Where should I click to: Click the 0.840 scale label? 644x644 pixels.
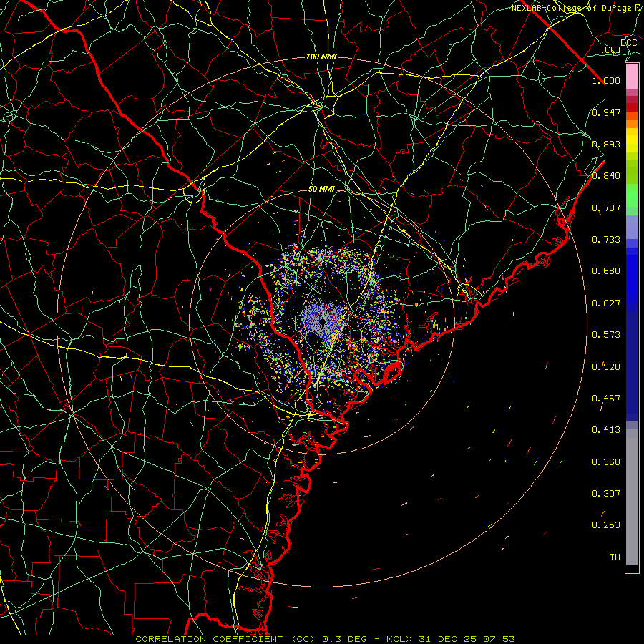(x=606, y=176)
